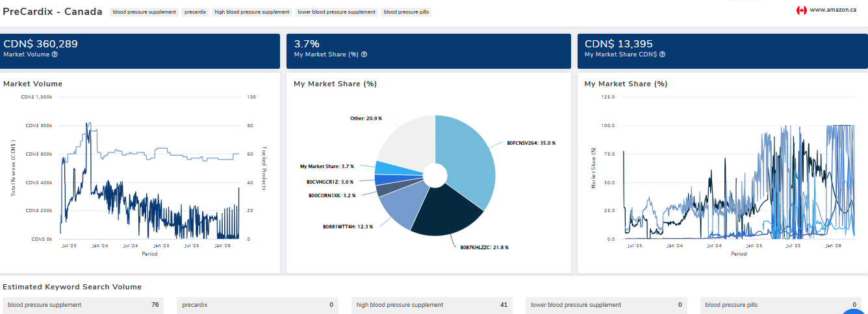Click the 'B0B7KHLZZC: 21.8 %' pie label
This screenshot has height=314, width=868.
[484, 247]
